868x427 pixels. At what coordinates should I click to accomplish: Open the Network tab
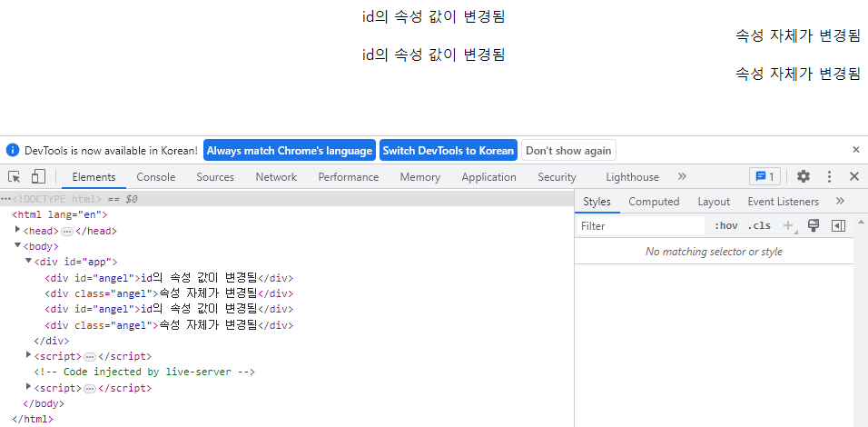point(276,177)
